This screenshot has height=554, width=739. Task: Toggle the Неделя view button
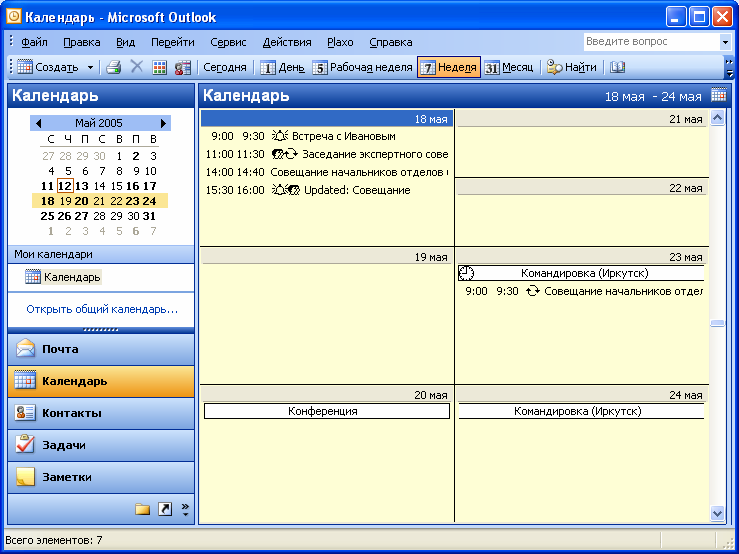[449, 67]
